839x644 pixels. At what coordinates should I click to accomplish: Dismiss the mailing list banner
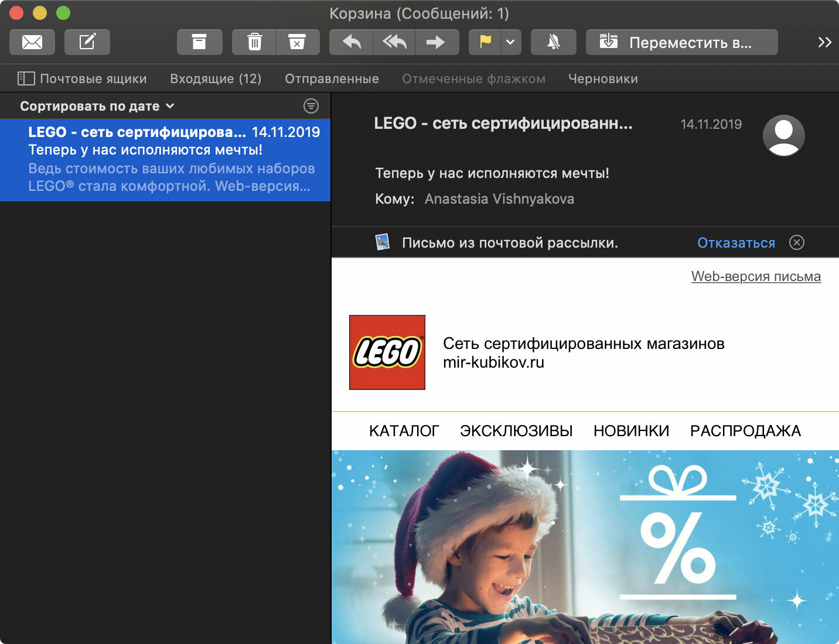click(797, 242)
